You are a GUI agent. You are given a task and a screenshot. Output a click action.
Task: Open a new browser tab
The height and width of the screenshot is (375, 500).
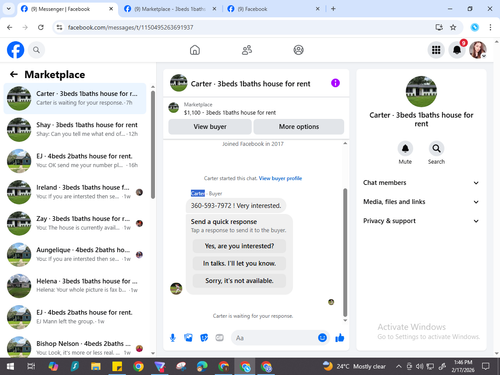click(x=333, y=9)
